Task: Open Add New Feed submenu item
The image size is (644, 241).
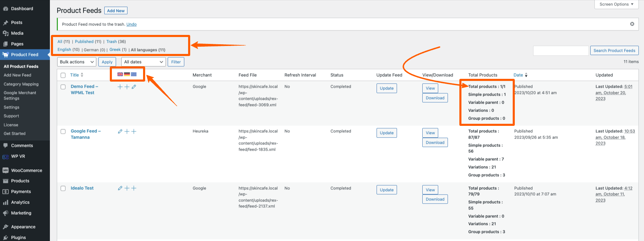Action: [x=17, y=75]
